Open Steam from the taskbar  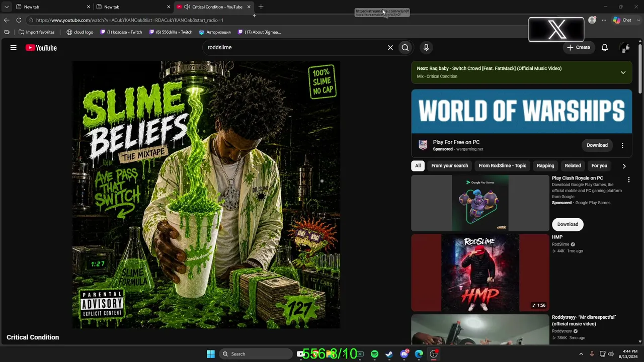pos(389,354)
